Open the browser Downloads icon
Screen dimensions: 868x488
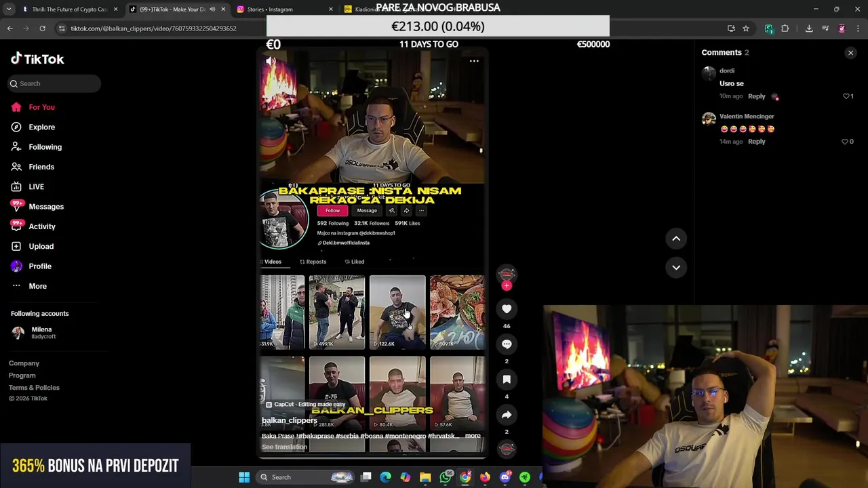pyautogui.click(x=809, y=28)
